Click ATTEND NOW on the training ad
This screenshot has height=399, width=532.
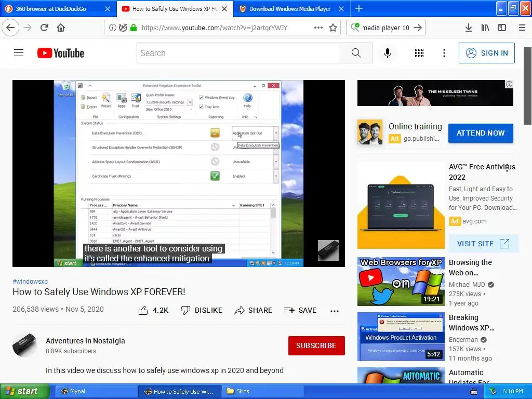481,133
